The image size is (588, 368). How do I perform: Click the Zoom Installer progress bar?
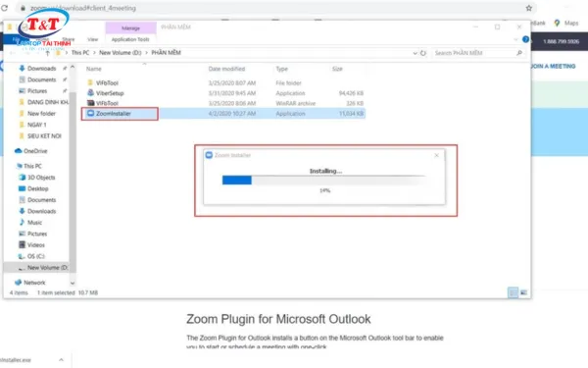[324, 181]
